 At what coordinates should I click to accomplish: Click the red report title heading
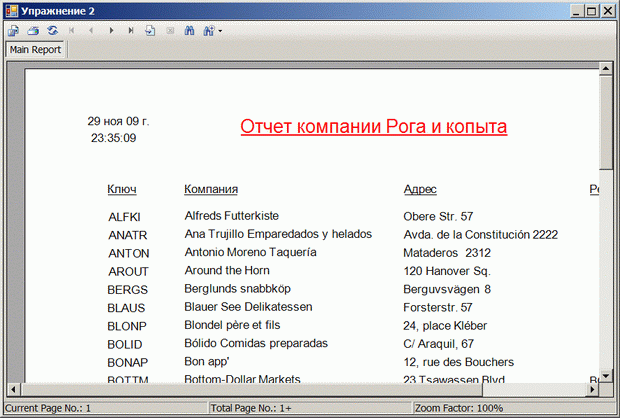tap(373, 127)
